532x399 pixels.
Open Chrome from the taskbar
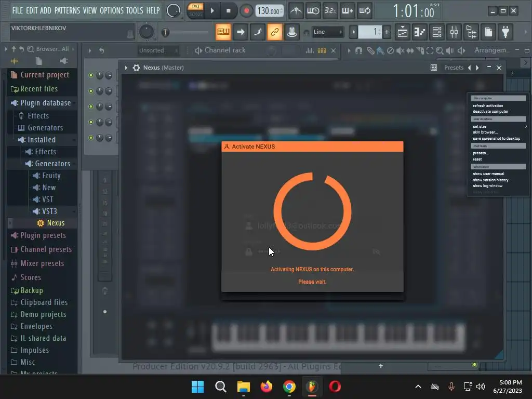click(289, 387)
